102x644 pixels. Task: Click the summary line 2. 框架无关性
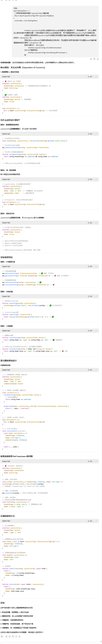(x=17, y=616)
